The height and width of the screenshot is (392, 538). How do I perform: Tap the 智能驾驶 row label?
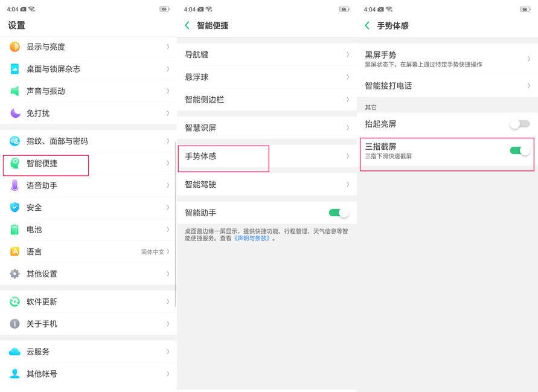click(200, 184)
